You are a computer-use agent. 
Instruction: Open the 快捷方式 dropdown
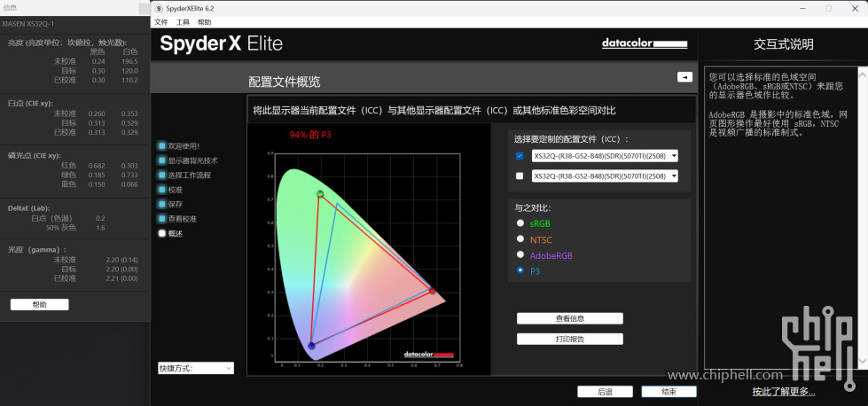coord(196,368)
